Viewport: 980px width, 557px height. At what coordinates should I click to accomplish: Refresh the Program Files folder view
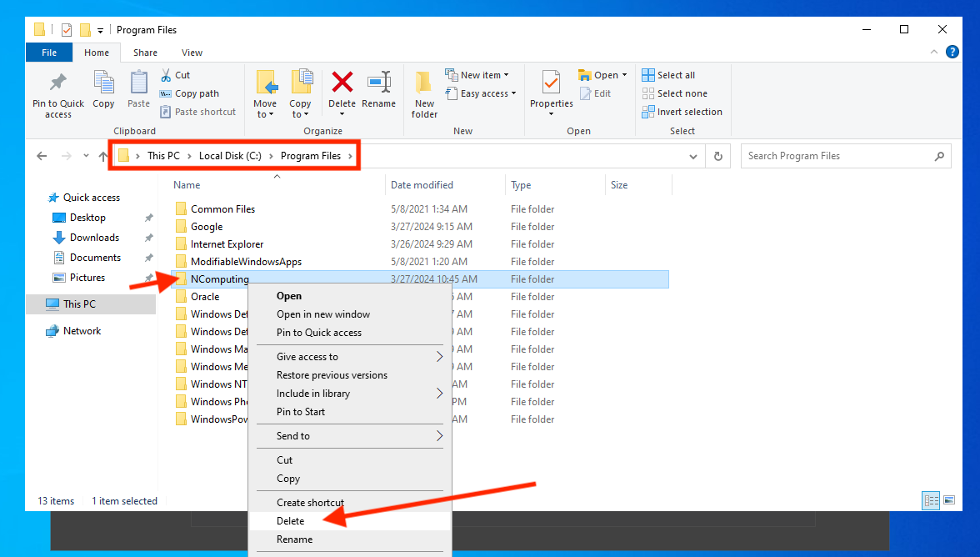718,156
